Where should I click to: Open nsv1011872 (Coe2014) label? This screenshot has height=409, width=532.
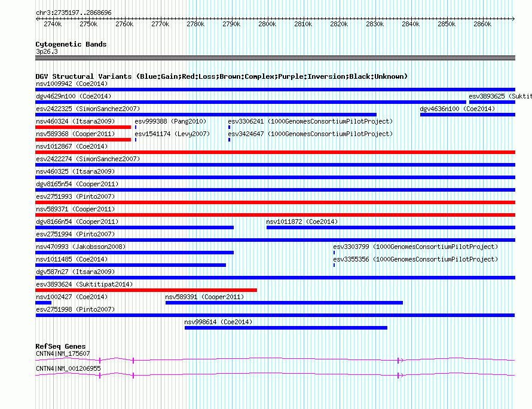click(302, 222)
